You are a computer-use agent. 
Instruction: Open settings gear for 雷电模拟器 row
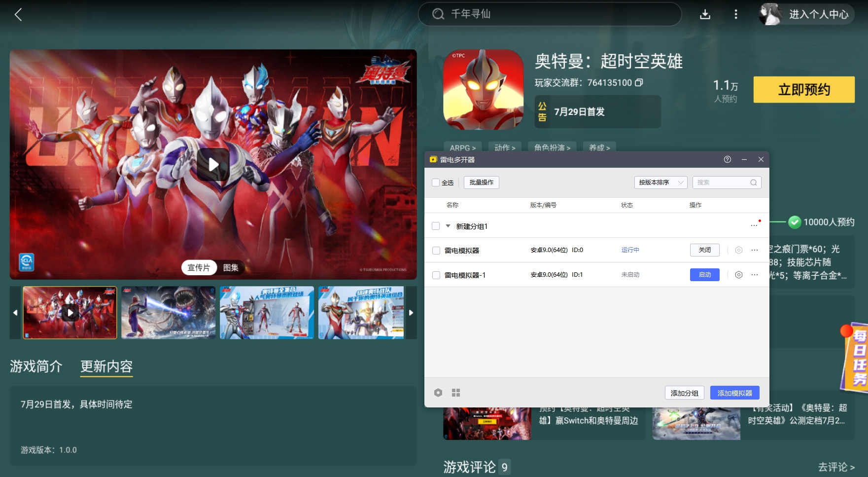738,250
